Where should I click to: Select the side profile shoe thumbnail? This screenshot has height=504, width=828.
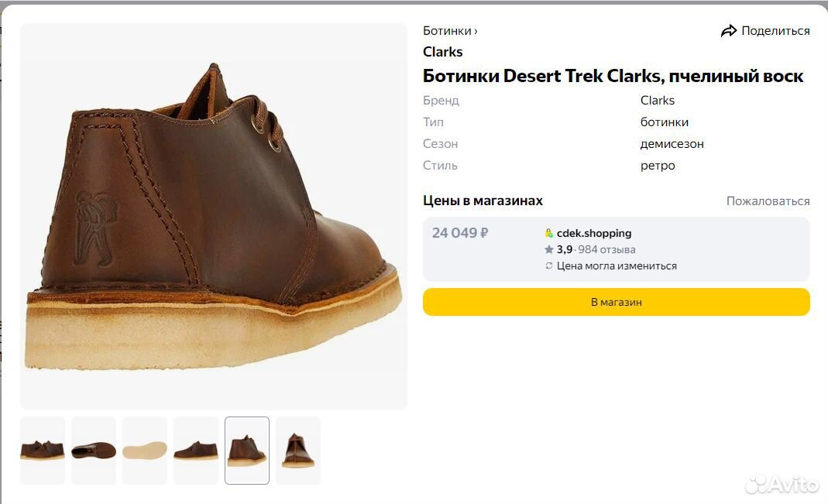[196, 451]
